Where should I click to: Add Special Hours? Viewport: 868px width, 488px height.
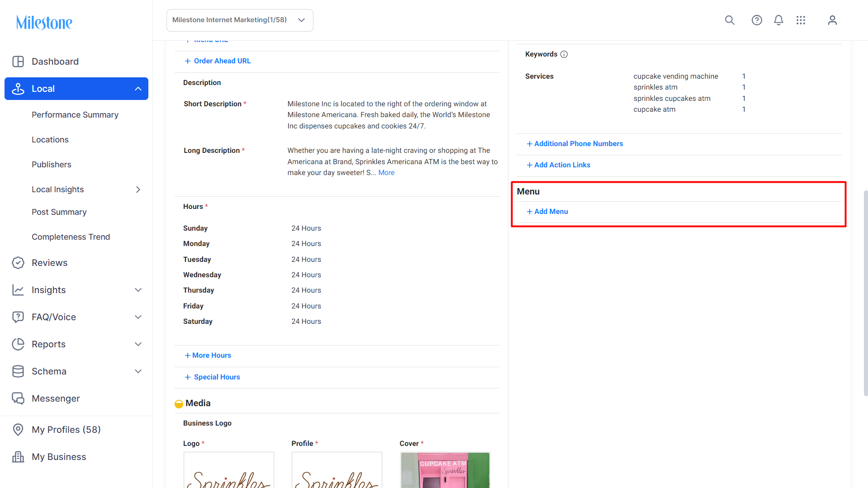click(212, 377)
